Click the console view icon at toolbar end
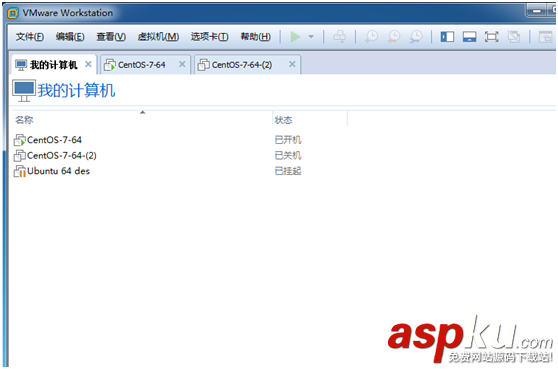The height and width of the screenshot is (369, 558). [545, 36]
